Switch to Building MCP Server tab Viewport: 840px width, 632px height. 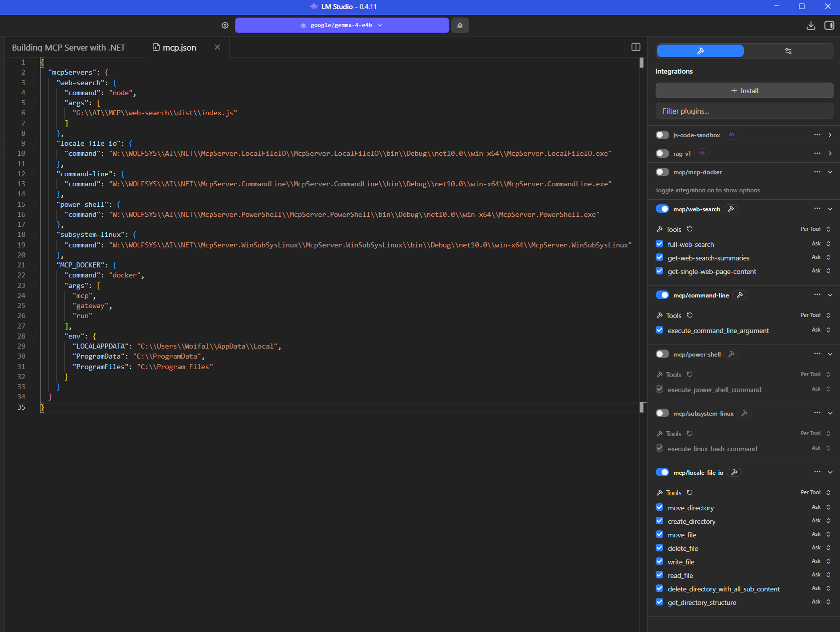pos(69,48)
